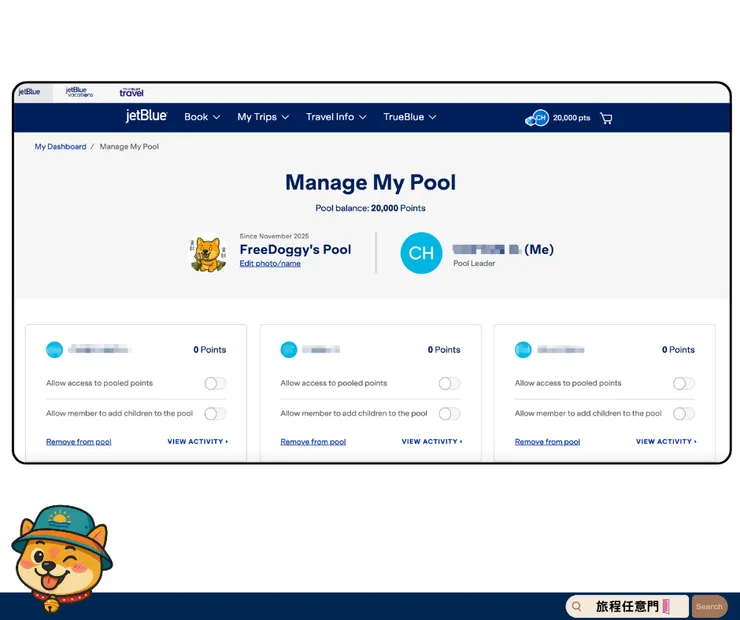Click the member avatar in the left card
The height and width of the screenshot is (620, 740).
coord(54,350)
